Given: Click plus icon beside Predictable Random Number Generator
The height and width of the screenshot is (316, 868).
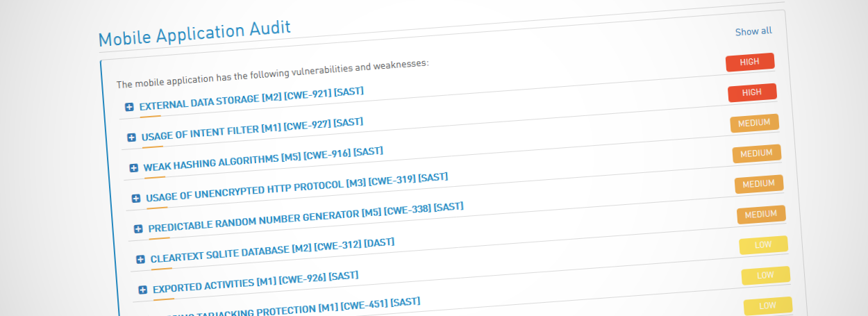Looking at the screenshot, I should pyautogui.click(x=138, y=228).
